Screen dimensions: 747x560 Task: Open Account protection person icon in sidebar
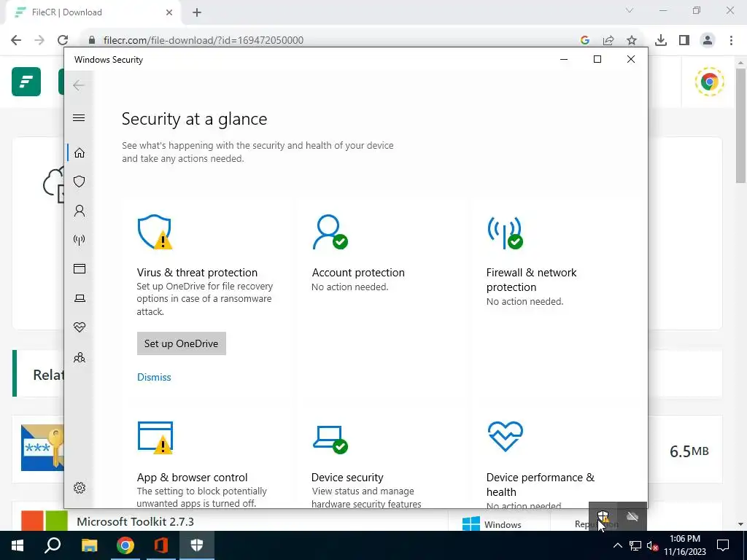(80, 211)
